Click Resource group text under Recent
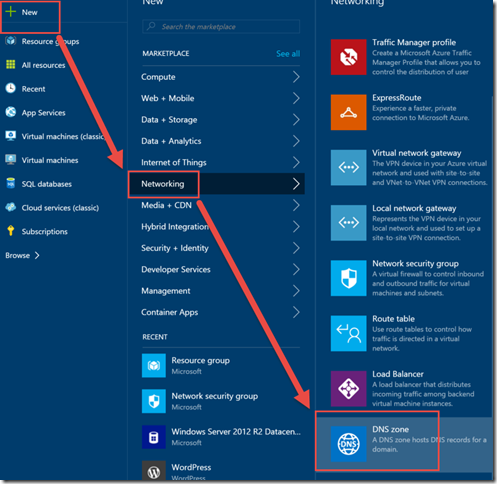 tap(201, 361)
